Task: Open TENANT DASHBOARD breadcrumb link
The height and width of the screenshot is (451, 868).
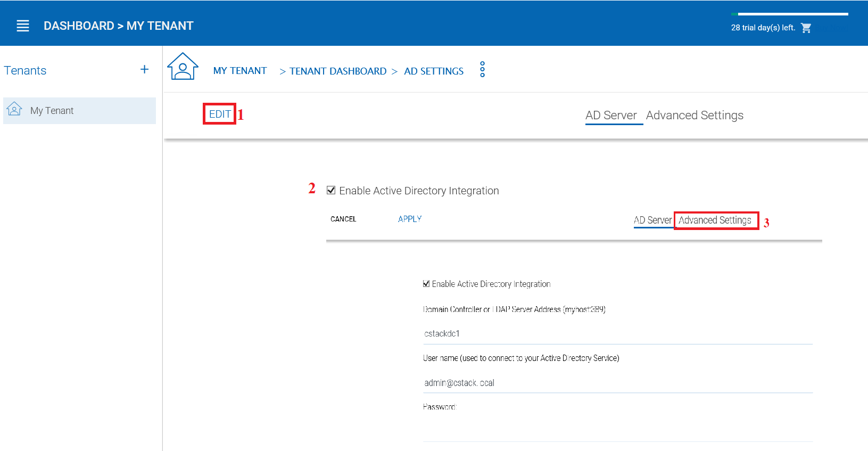Action: coord(338,71)
